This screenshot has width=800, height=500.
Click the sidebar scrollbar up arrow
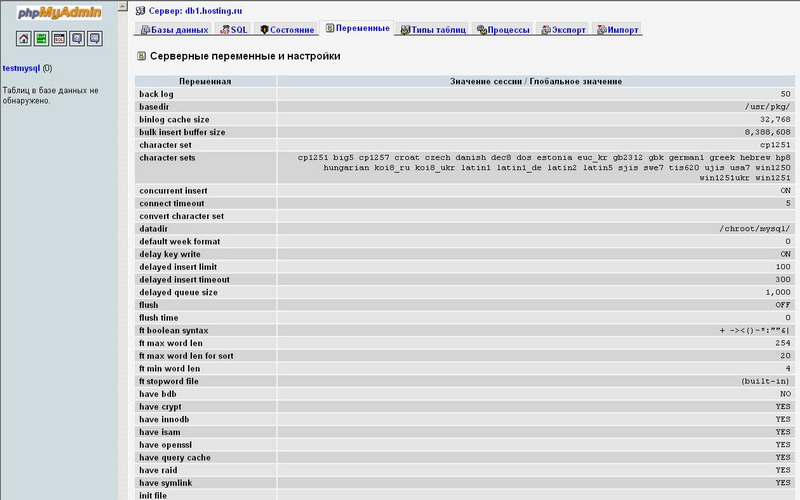coord(122,7)
